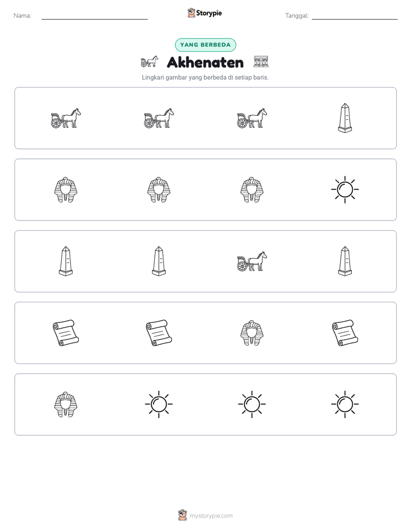411x532 pixels.
Task: Click the Nama input line
Action: point(94,16)
